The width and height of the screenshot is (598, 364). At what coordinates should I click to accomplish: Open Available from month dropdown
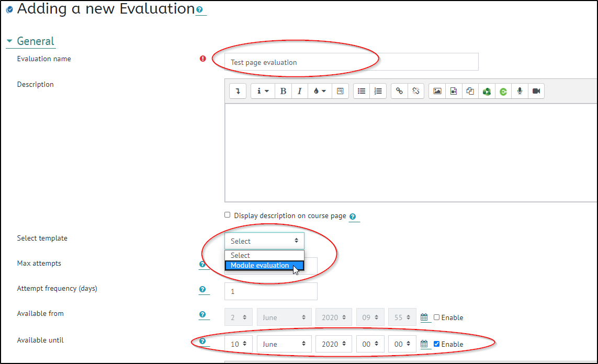click(x=284, y=317)
